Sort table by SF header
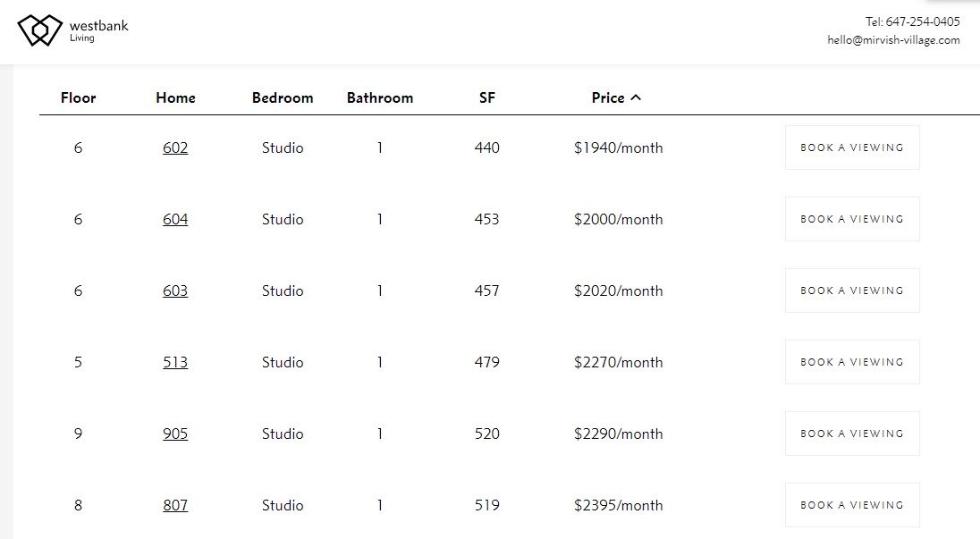This screenshot has width=980, height=539. (487, 97)
